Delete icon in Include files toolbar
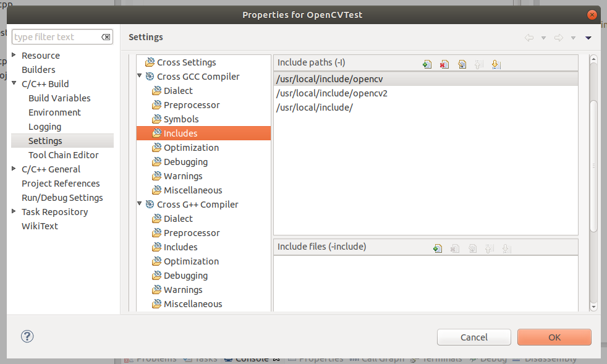607x364 pixels. click(455, 248)
